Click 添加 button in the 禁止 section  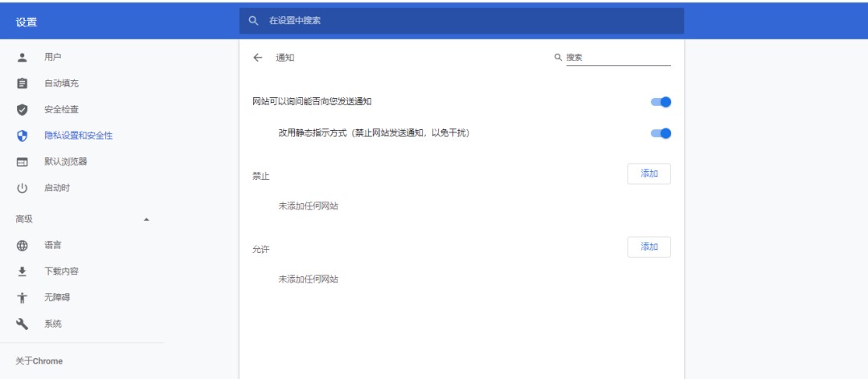(x=649, y=174)
